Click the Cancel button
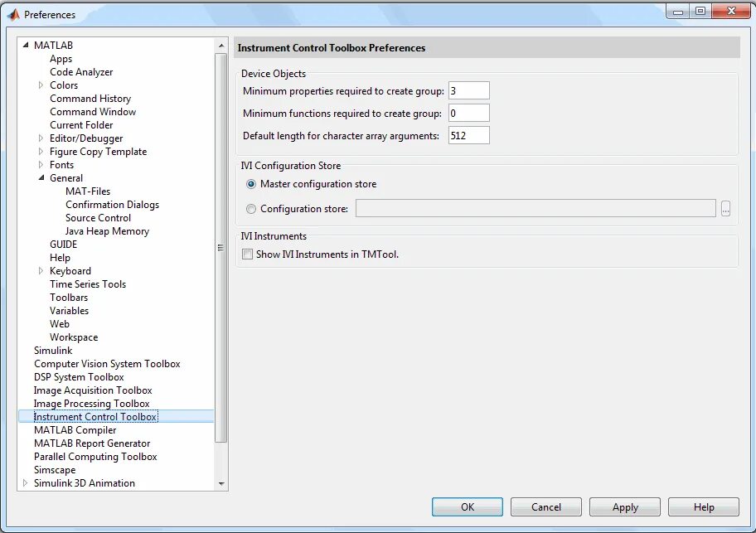Screen dimensions: 756x533 tap(546, 507)
